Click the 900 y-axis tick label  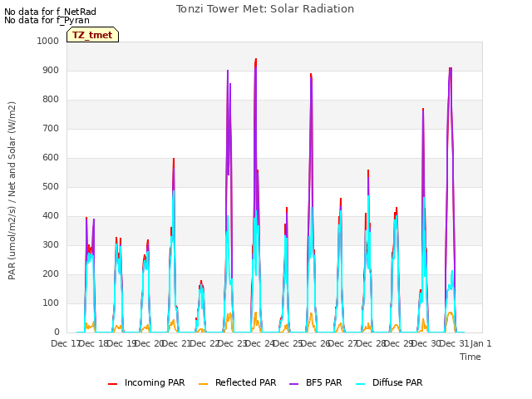pyautogui.click(x=51, y=70)
